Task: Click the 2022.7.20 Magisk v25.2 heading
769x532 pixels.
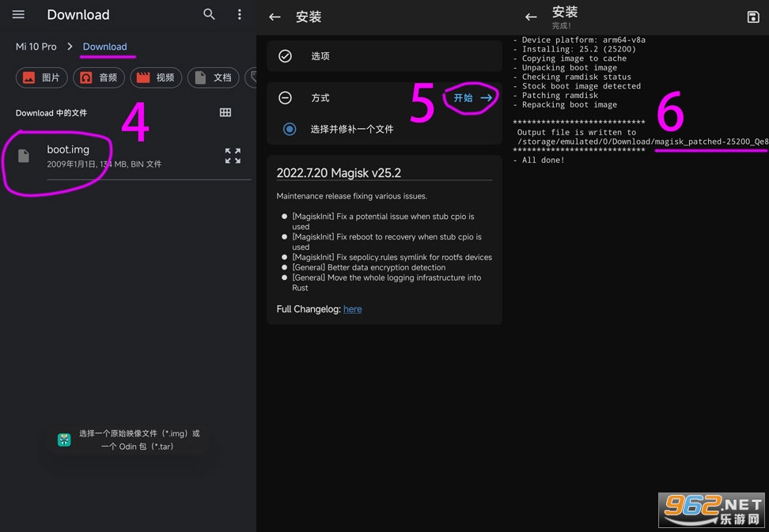Action: point(339,173)
